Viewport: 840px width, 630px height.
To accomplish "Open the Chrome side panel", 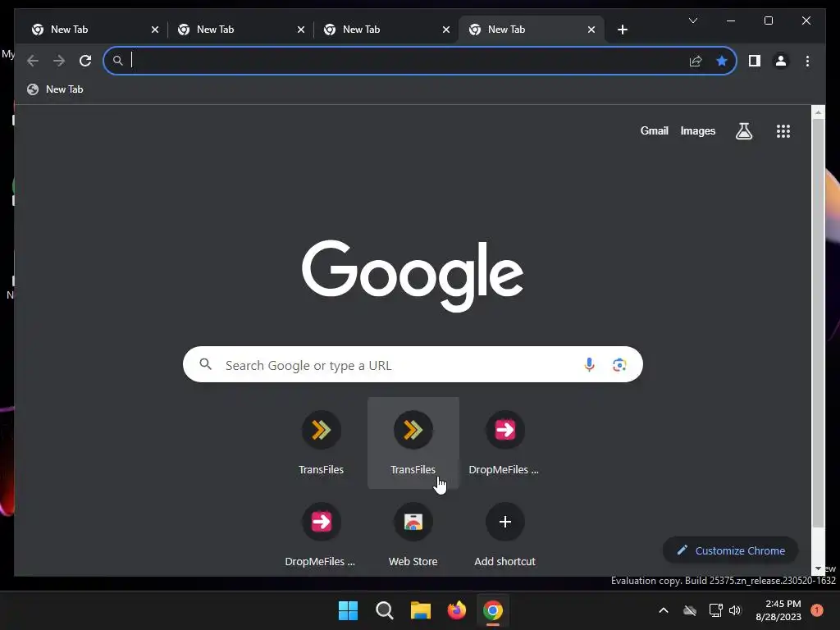I will tap(755, 61).
